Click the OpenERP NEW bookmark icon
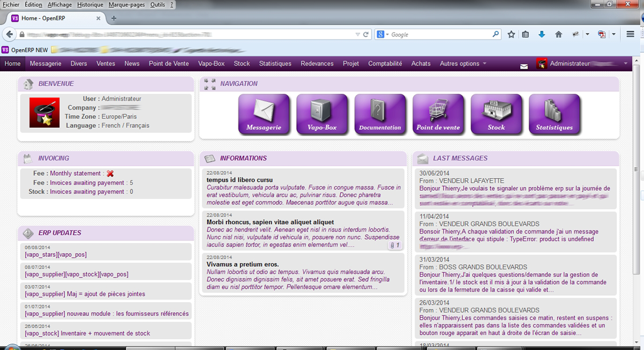 pos(5,50)
